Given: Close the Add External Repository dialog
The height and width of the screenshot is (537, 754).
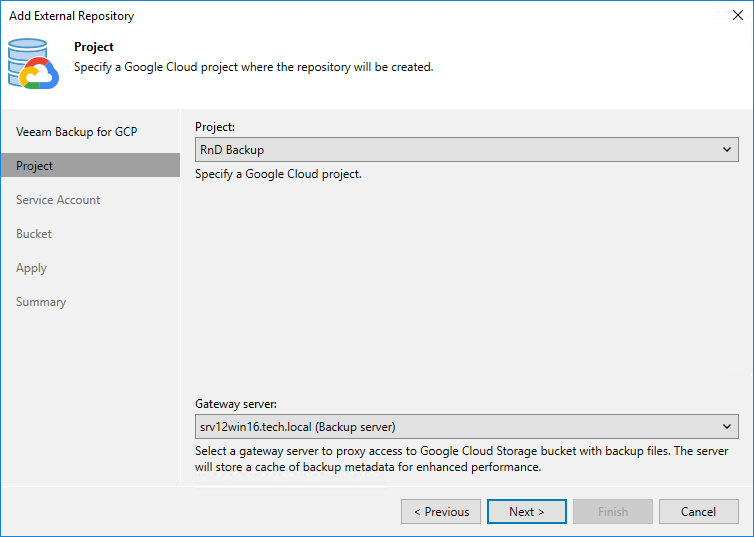Looking at the screenshot, I should click(737, 16).
